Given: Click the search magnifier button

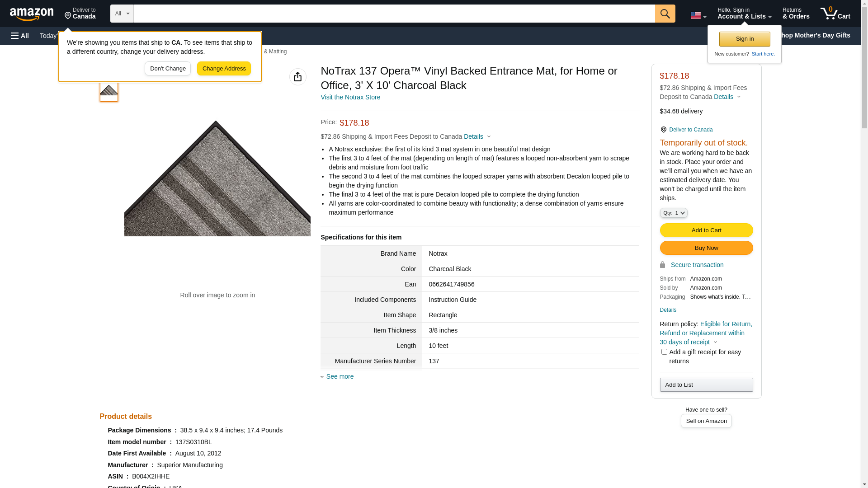Looking at the screenshot, I should point(665,14).
